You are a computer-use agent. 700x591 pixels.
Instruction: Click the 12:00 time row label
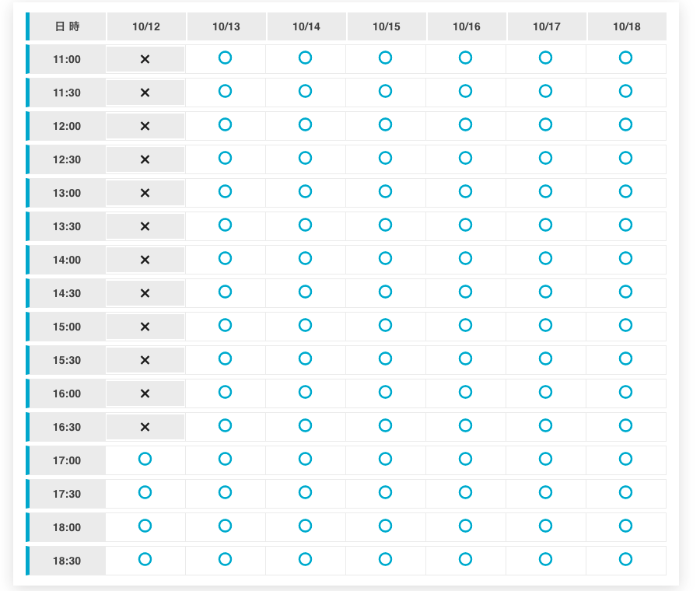[x=68, y=126]
